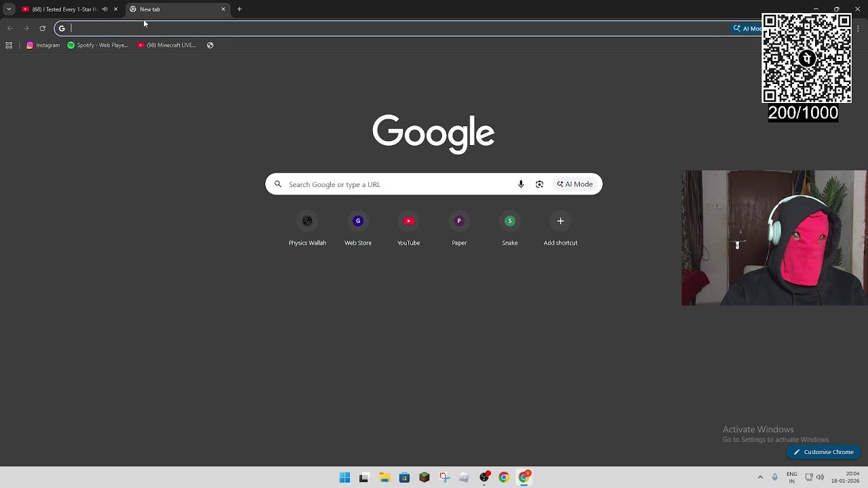Start voice search with the microphone icon
The width and height of the screenshot is (868, 488).
pyautogui.click(x=521, y=184)
